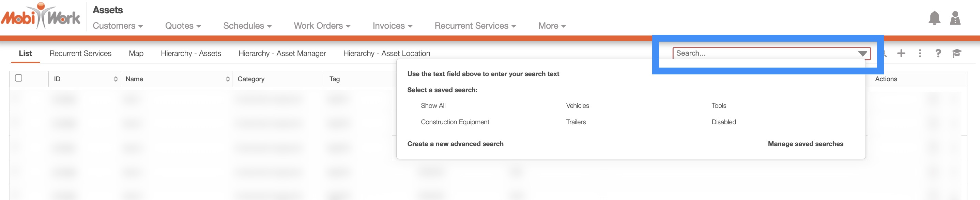Open the notifications bell

[x=934, y=18]
